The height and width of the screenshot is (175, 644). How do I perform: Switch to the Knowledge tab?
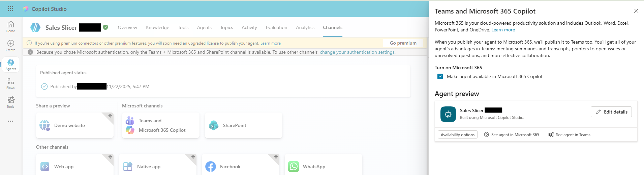(157, 27)
